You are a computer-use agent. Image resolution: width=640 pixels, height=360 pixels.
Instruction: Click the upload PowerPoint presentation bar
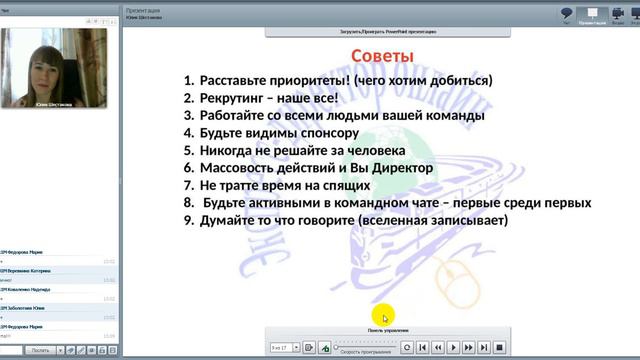click(388, 32)
